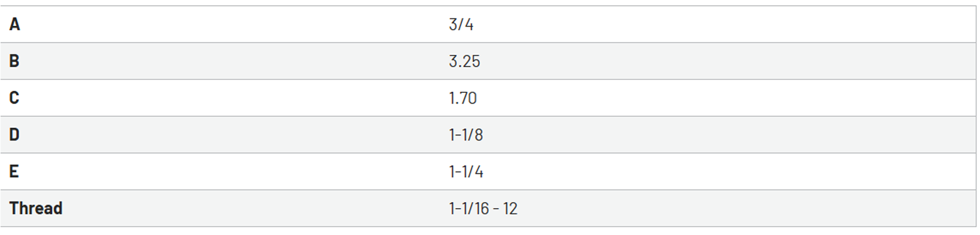980x235 pixels.
Task: Click the bold Thread label
Action: (36, 208)
